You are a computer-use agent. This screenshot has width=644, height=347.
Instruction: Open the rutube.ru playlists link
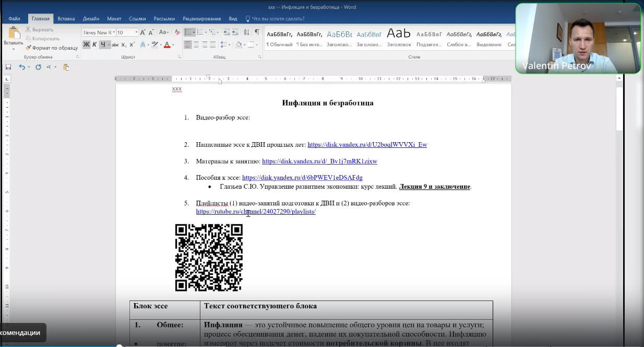tap(256, 212)
